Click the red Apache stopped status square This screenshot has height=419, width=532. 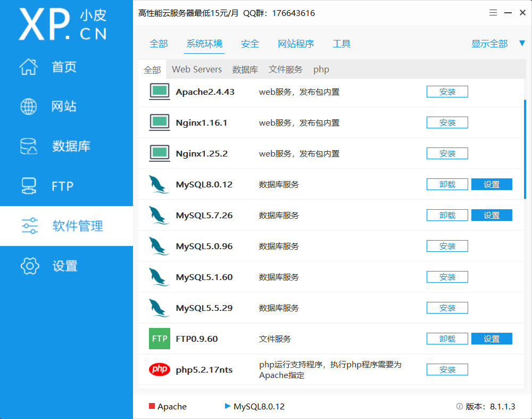tap(152, 406)
